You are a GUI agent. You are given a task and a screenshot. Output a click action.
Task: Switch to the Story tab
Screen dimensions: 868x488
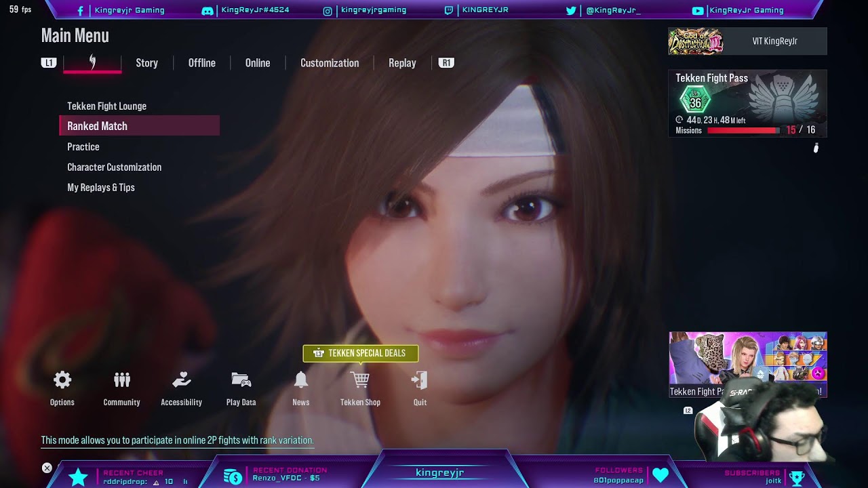click(x=146, y=63)
